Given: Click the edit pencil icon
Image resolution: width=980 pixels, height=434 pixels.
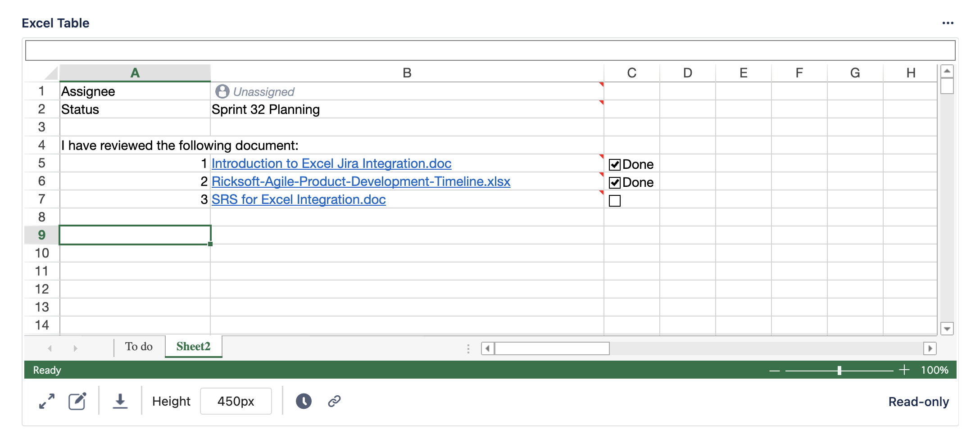Looking at the screenshot, I should pos(77,401).
